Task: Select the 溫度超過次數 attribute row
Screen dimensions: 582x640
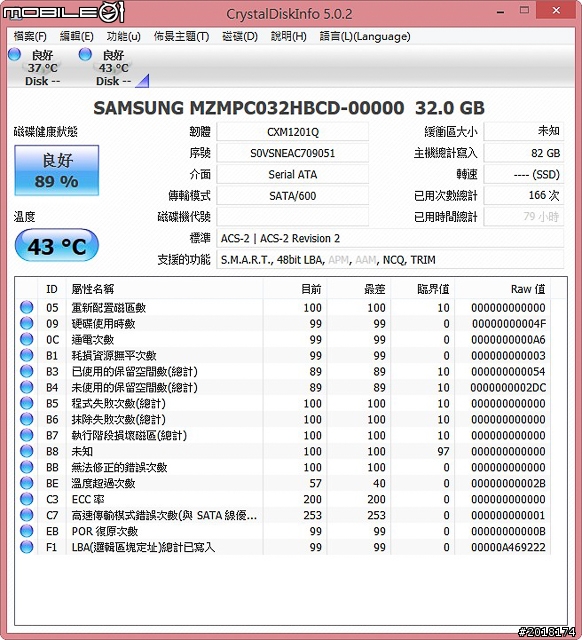Action: pyautogui.click(x=283, y=483)
